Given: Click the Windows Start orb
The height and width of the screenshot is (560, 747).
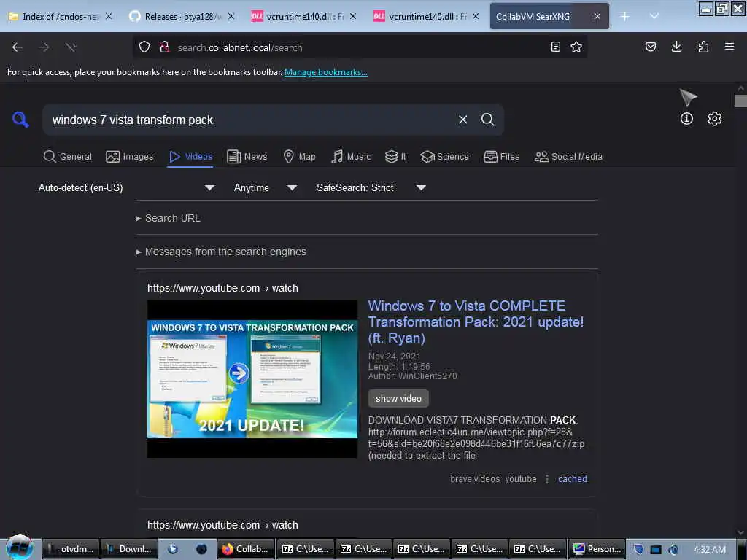Looking at the screenshot, I should coord(20,547).
